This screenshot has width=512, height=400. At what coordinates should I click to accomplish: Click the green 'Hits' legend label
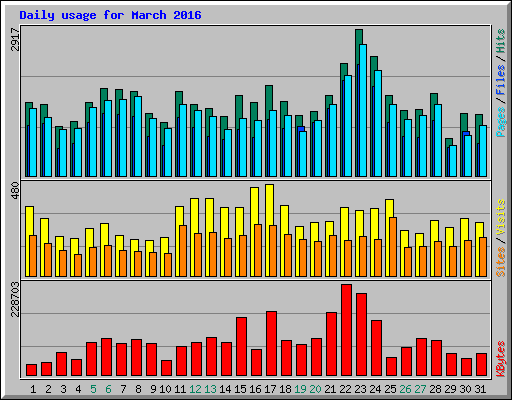501,41
